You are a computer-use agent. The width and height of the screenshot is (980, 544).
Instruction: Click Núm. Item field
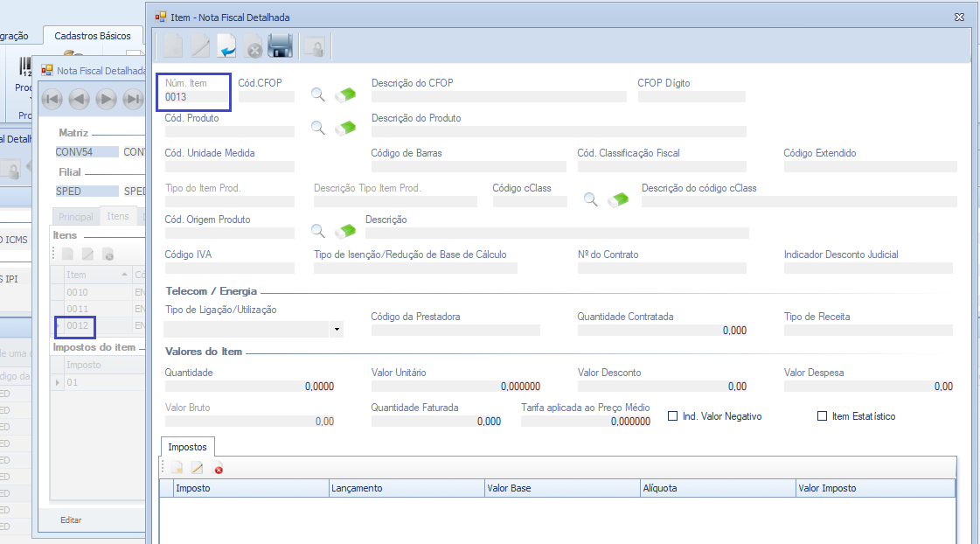coord(196,97)
